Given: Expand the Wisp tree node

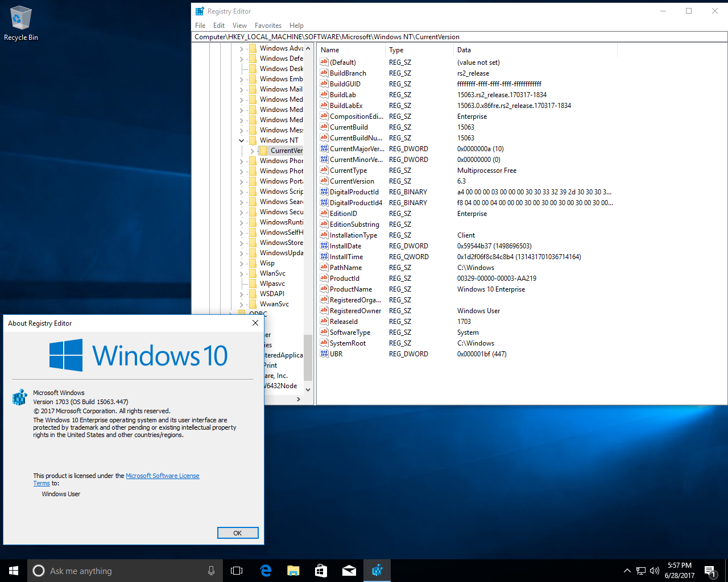Looking at the screenshot, I should pos(242,263).
